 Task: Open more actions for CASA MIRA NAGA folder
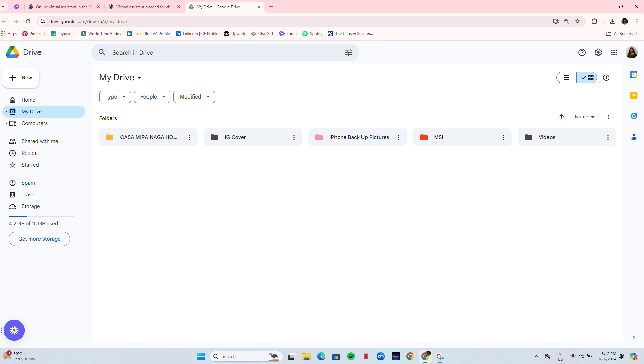coord(189,137)
